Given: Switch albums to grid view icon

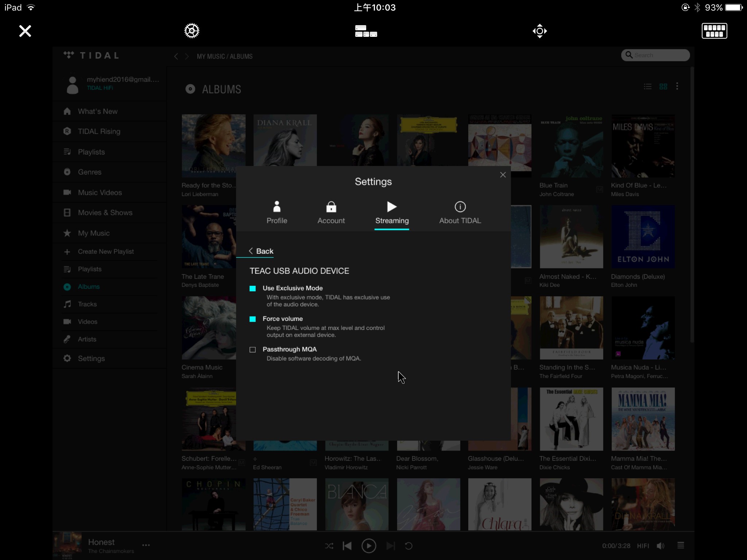Looking at the screenshot, I should click(663, 86).
